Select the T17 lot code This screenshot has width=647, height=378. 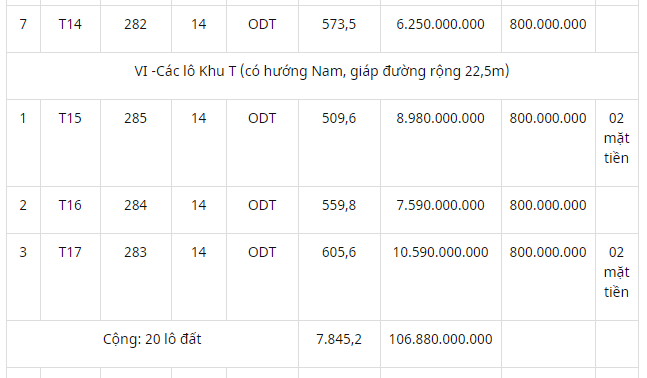point(70,252)
